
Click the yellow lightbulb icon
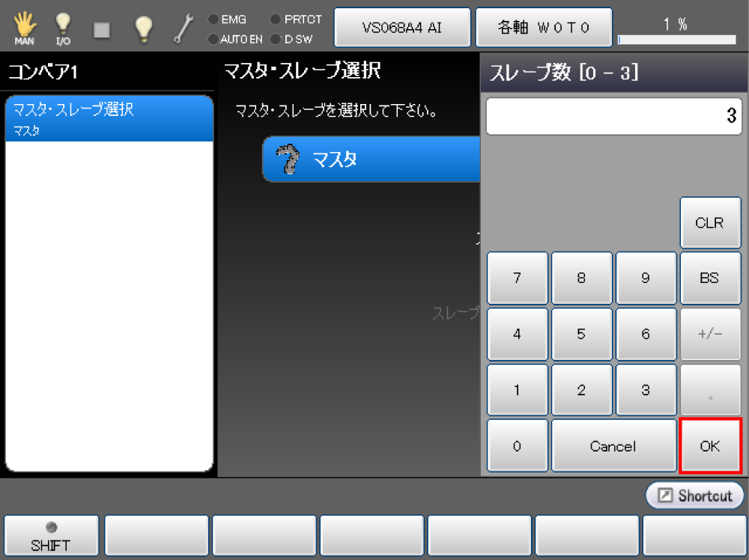143,28
